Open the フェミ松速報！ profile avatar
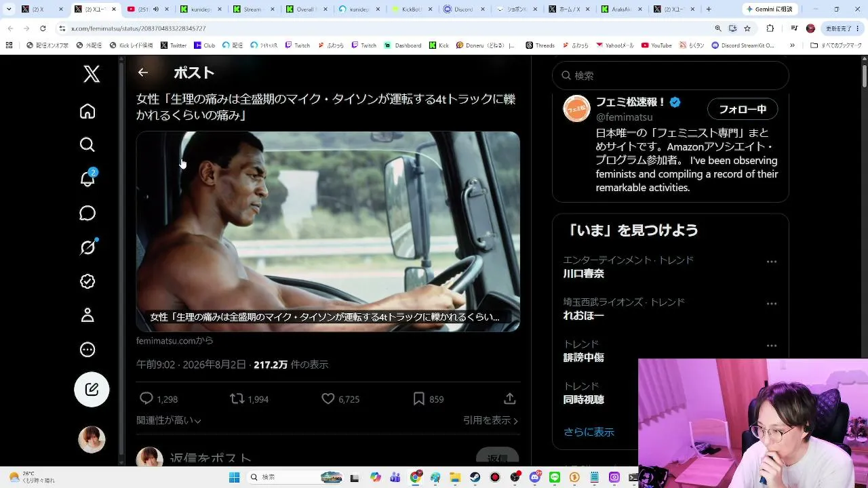868x488 pixels. click(x=576, y=109)
